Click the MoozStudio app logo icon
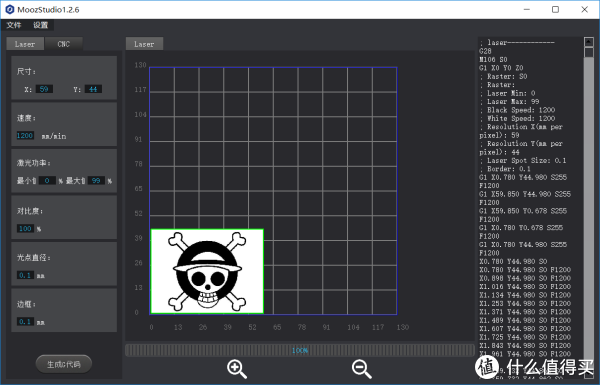The width and height of the screenshot is (600, 385). click(x=10, y=9)
